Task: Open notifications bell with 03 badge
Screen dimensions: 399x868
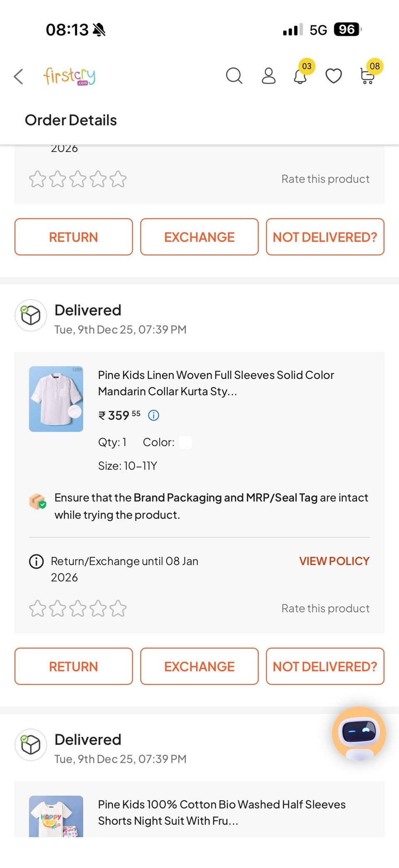Action: pyautogui.click(x=300, y=76)
